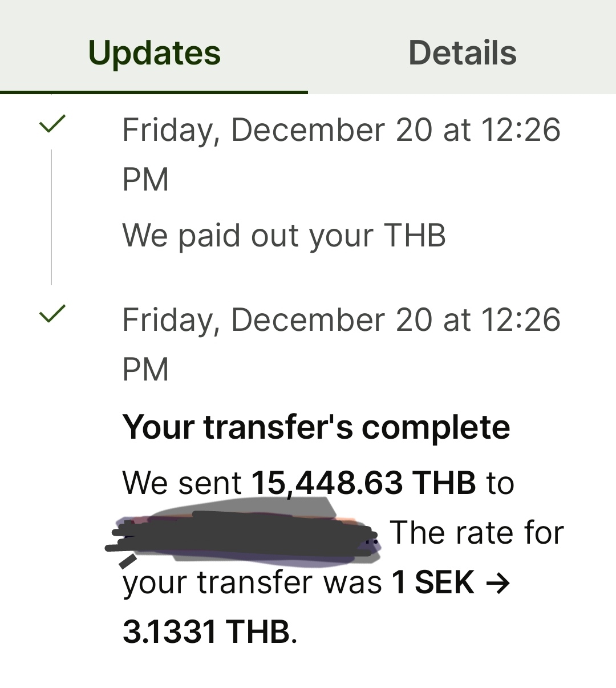
Task: Click the checkmark beside the transfer complete update
Action: pyautogui.click(x=52, y=313)
